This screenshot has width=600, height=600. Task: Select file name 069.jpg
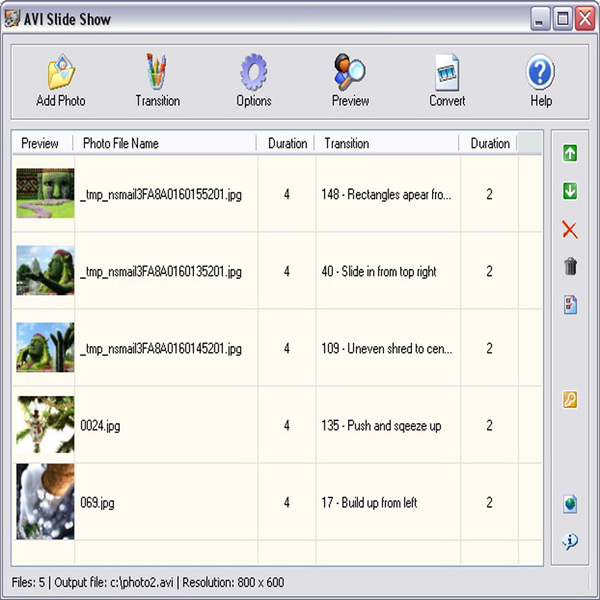pyautogui.click(x=97, y=502)
